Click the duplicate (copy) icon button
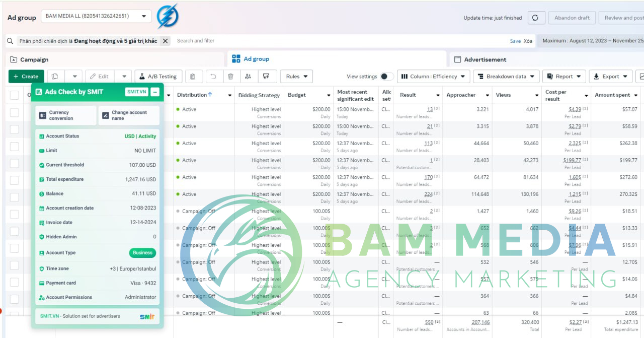Image resolution: width=644 pixels, height=338 pixels. [x=55, y=77]
